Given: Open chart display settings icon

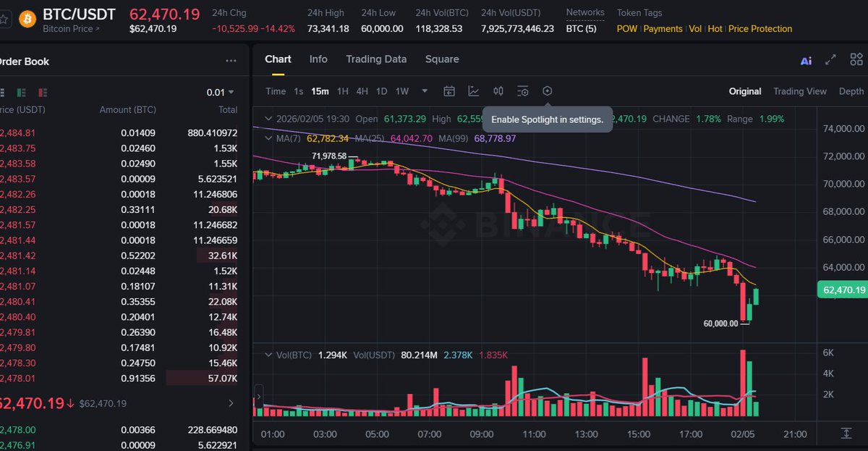Looking at the screenshot, I should (523, 91).
